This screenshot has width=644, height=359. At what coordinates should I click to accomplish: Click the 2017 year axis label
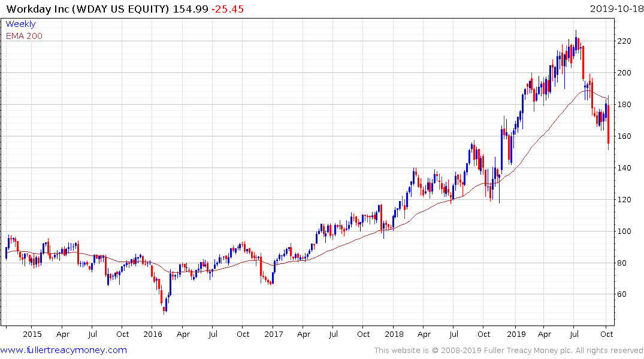click(274, 334)
